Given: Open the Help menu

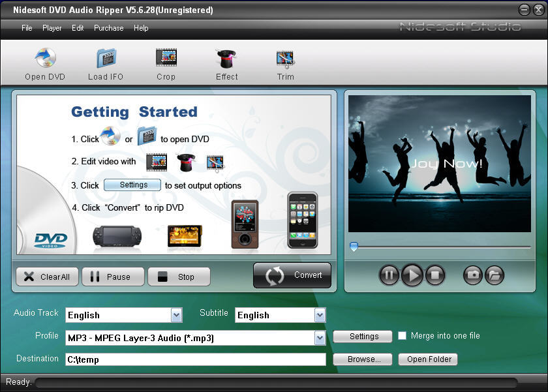Looking at the screenshot, I should tap(141, 28).
